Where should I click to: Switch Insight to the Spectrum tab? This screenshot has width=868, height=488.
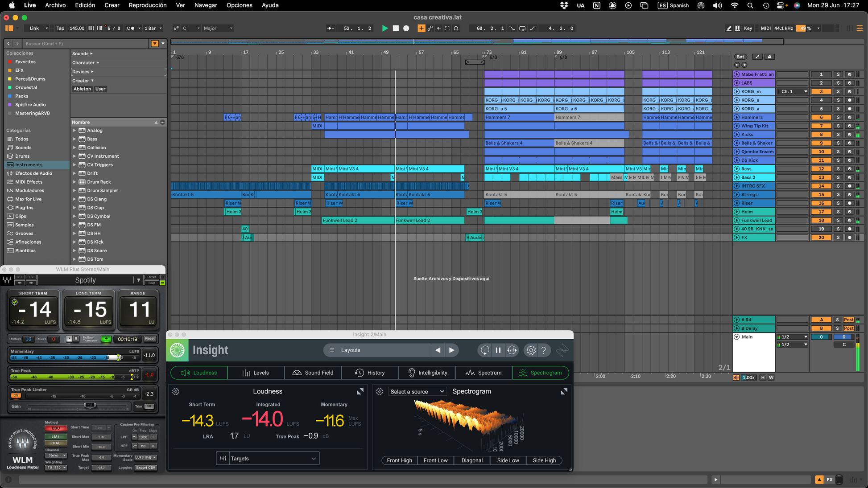(x=484, y=373)
